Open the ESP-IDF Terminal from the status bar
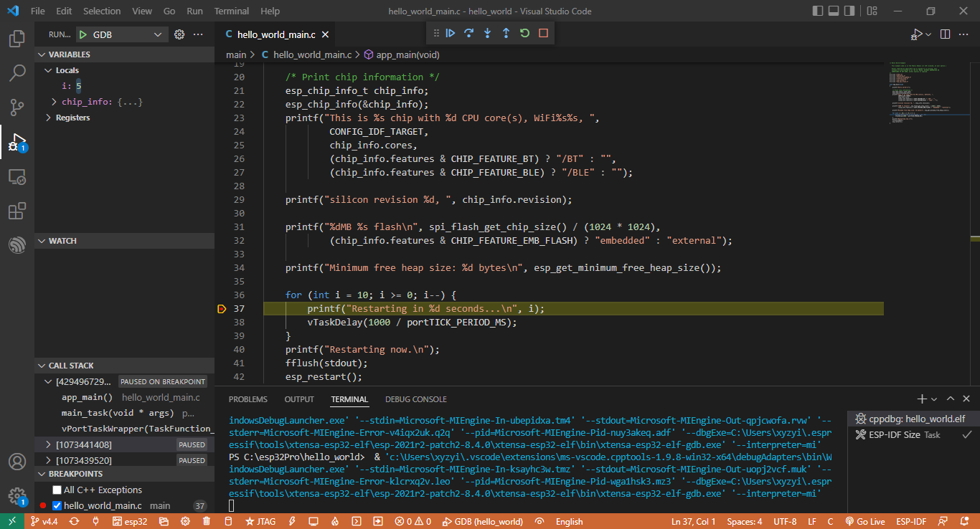This screenshot has width=980, height=529. 356,522
